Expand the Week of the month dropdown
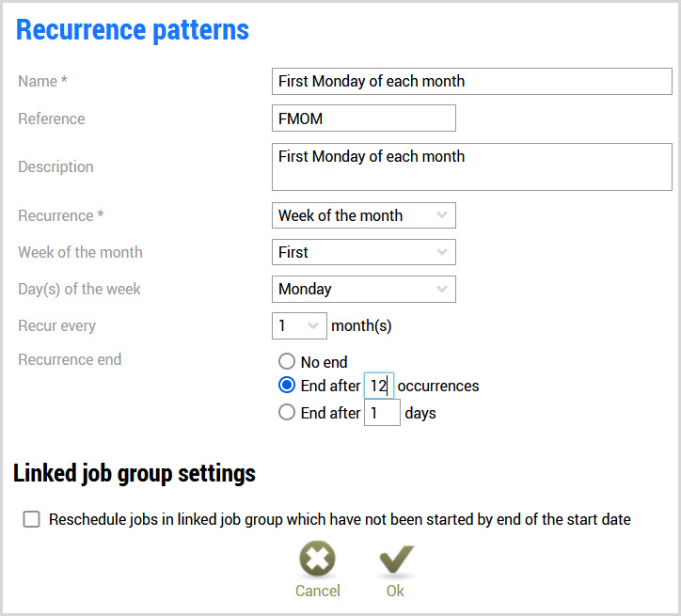Image resolution: width=681 pixels, height=616 pixels. (x=363, y=252)
